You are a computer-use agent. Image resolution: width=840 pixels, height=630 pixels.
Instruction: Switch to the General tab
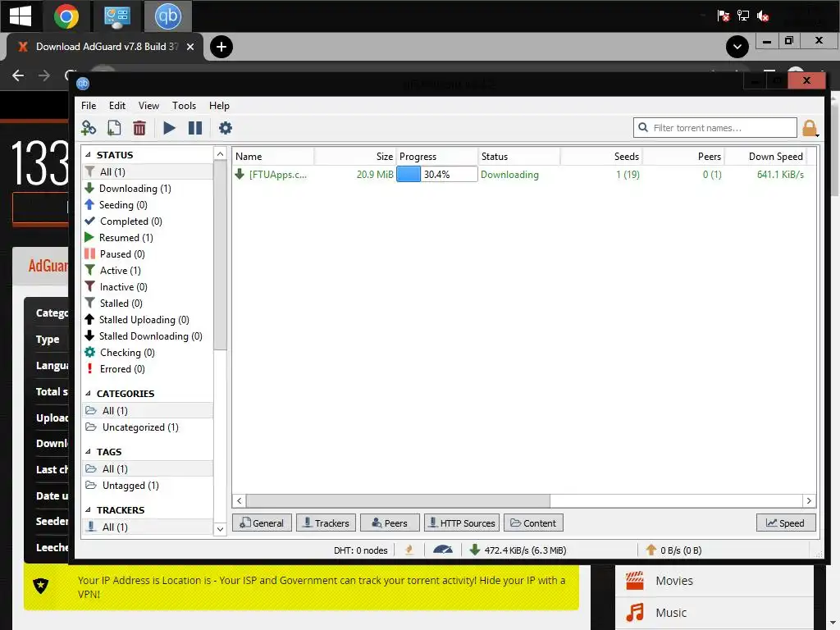pos(262,523)
